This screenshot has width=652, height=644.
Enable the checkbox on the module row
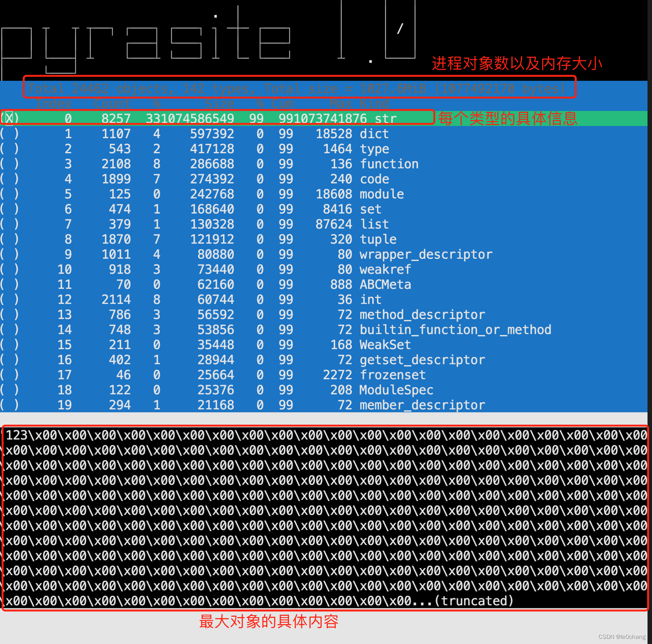tap(10, 194)
